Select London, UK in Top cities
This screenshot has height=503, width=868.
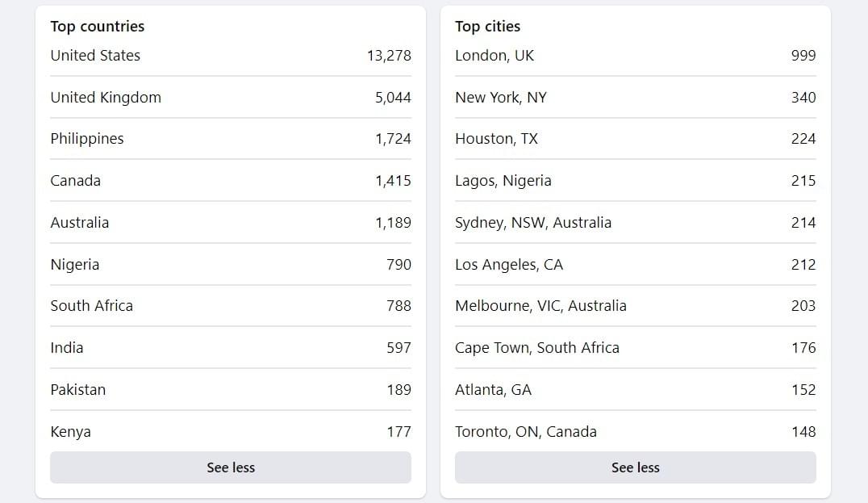click(635, 56)
